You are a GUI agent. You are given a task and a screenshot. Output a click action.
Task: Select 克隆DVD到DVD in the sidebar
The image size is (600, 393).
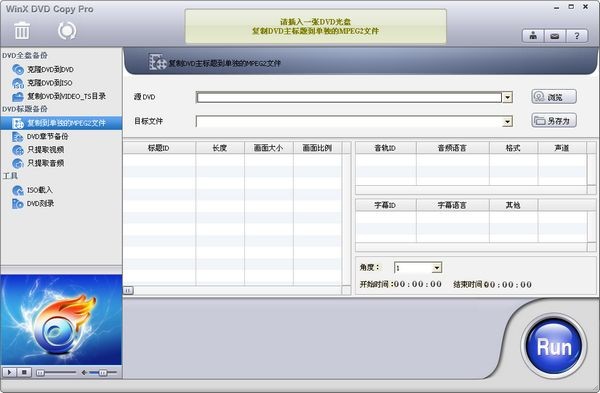(50, 69)
